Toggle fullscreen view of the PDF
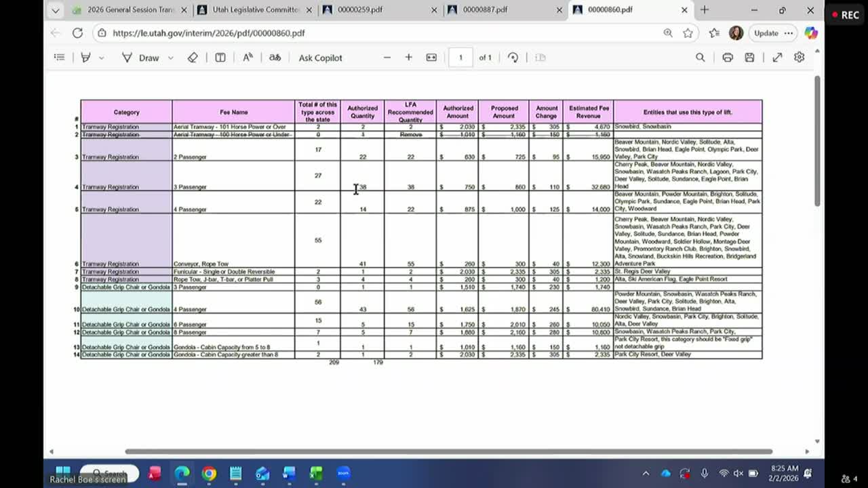Screen dimensions: 868x488 pos(776,58)
